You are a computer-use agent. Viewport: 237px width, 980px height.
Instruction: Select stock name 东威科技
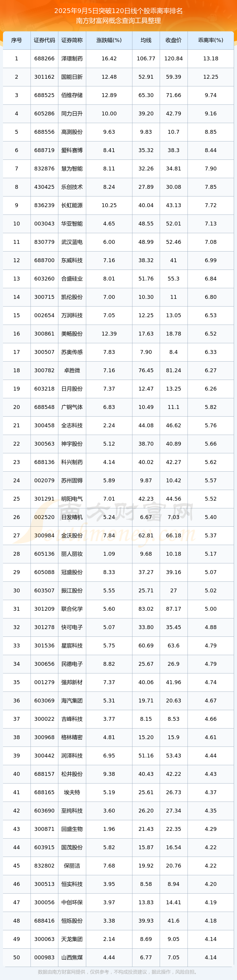point(72,260)
